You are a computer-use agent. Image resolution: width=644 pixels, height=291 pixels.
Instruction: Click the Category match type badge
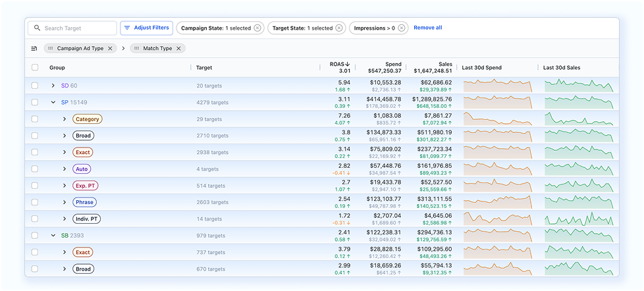pyautogui.click(x=88, y=119)
